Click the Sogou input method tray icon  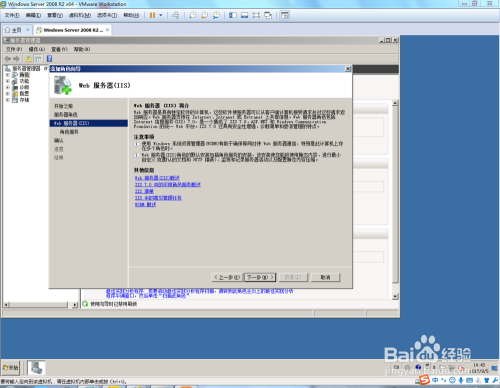[x=424, y=380]
